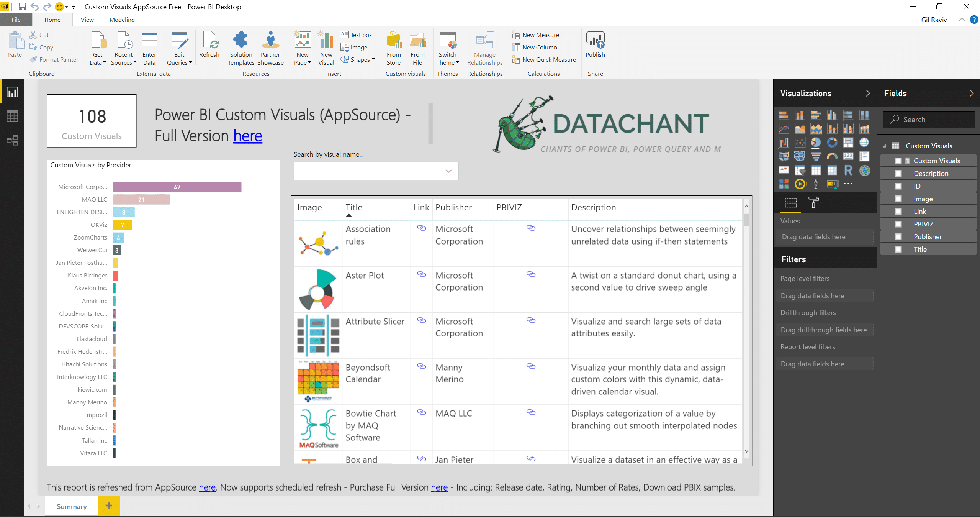
Task: Check the Publisher field checkbox
Action: (898, 237)
